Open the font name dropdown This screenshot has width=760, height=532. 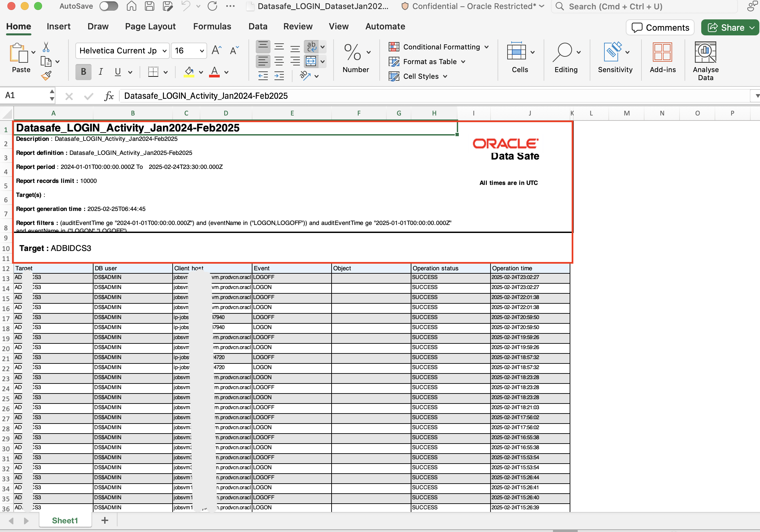click(x=164, y=51)
